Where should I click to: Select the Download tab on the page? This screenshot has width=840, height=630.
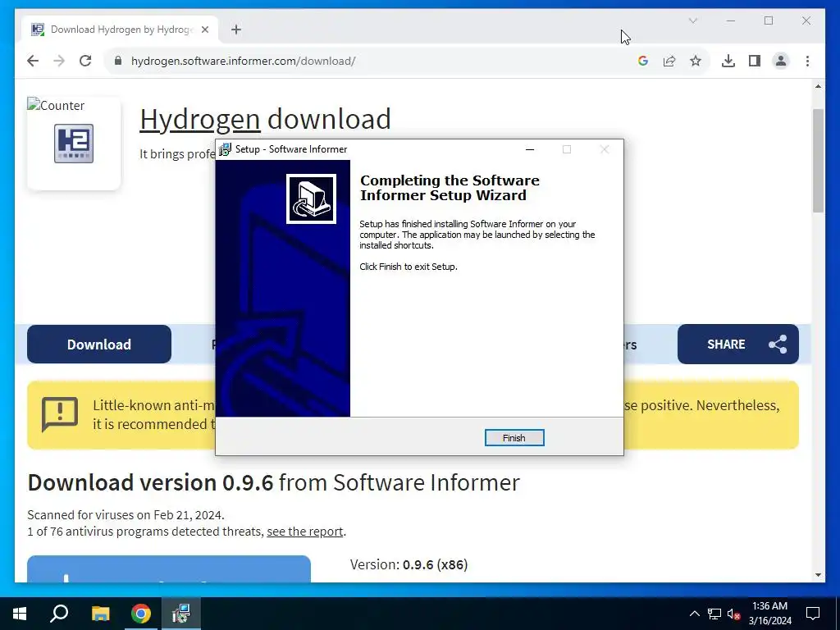click(99, 344)
